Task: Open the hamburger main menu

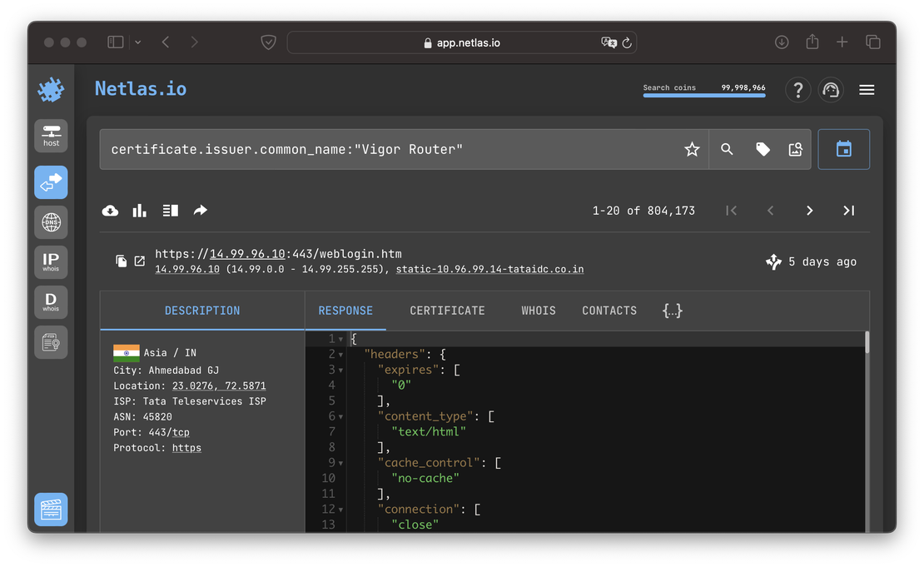Action: 867,90
